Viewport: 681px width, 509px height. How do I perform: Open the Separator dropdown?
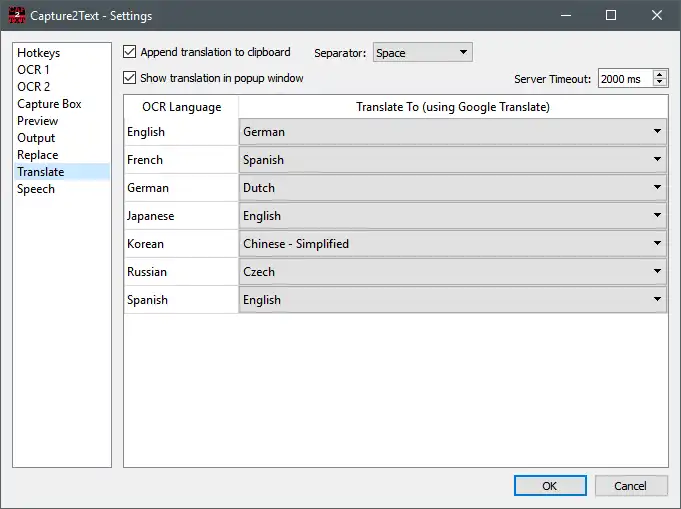coord(421,53)
